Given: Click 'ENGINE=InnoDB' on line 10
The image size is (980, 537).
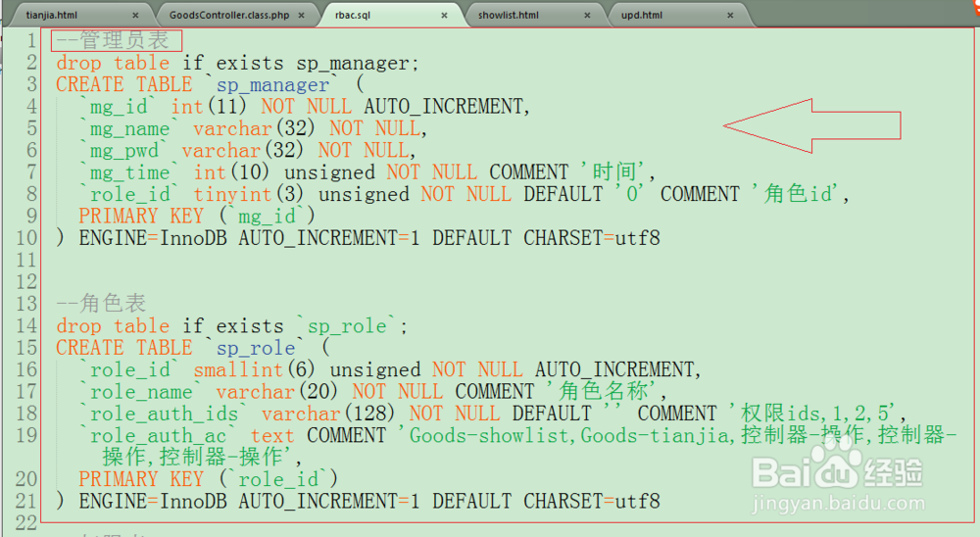Looking at the screenshot, I should [x=153, y=238].
